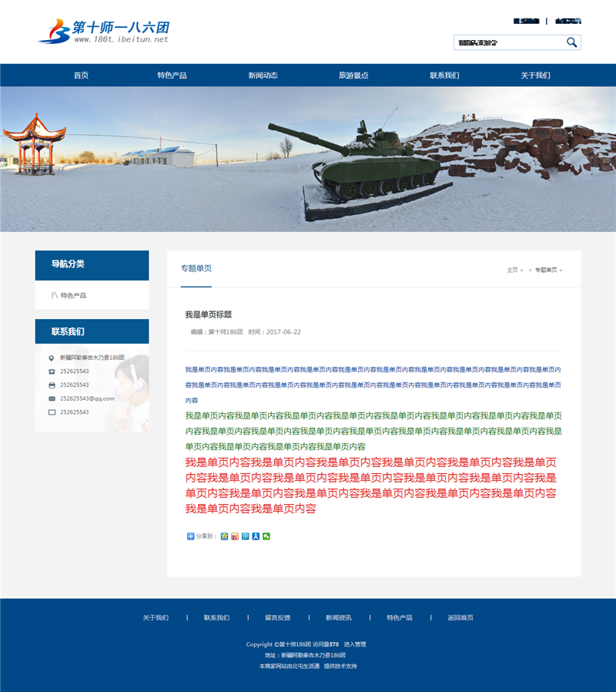The height and width of the screenshot is (692, 616).
Task: Share to Renren icon
Action: 256,536
